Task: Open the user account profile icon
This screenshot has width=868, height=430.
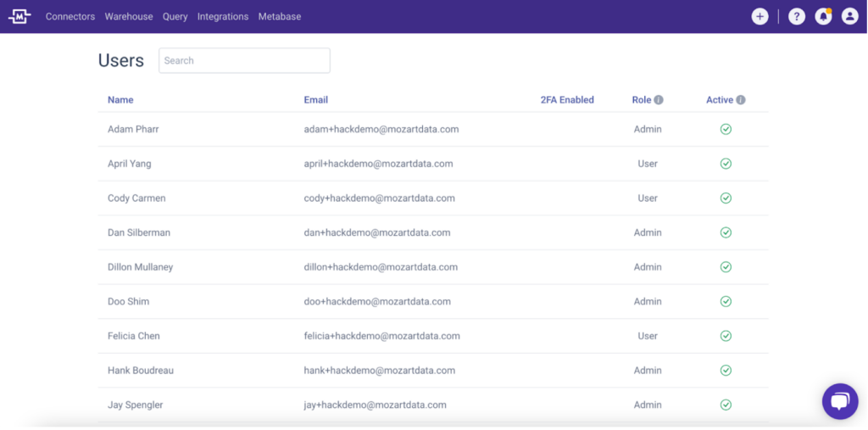Action: 849,17
